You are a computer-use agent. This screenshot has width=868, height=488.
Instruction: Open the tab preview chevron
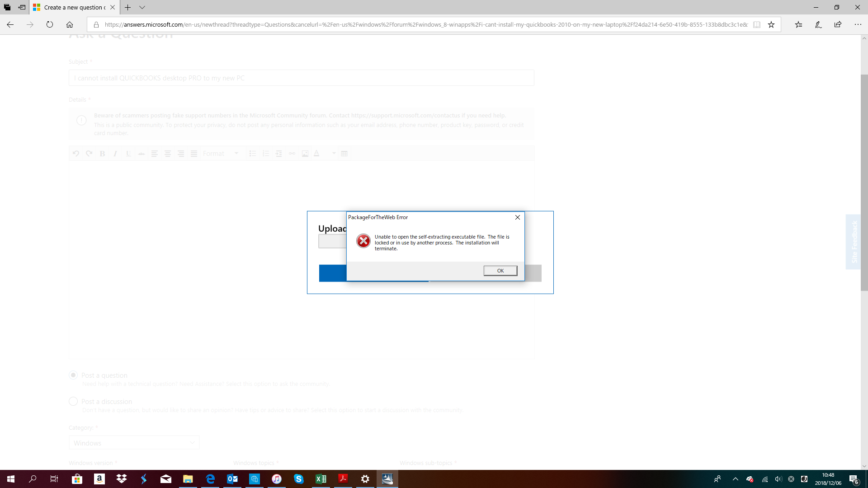[142, 7]
